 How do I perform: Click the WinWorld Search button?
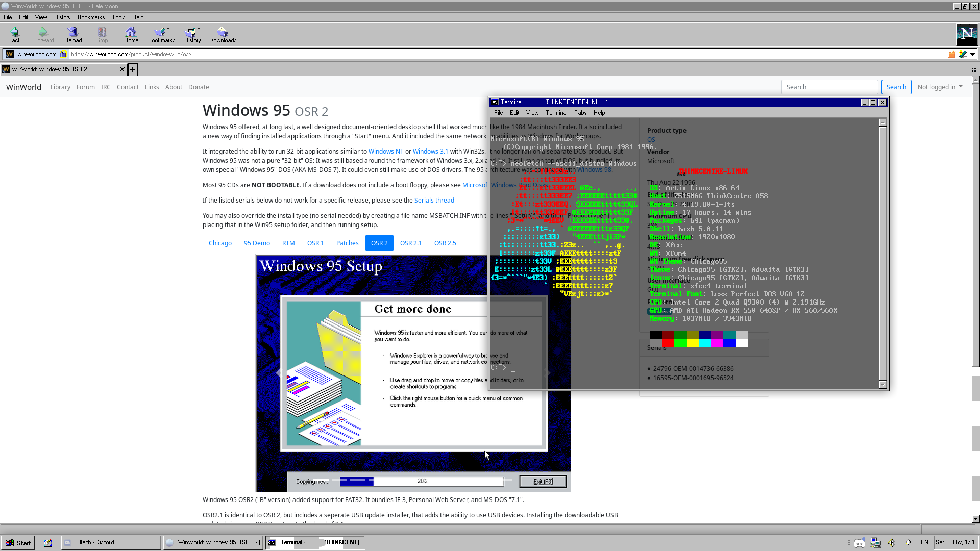896,87
